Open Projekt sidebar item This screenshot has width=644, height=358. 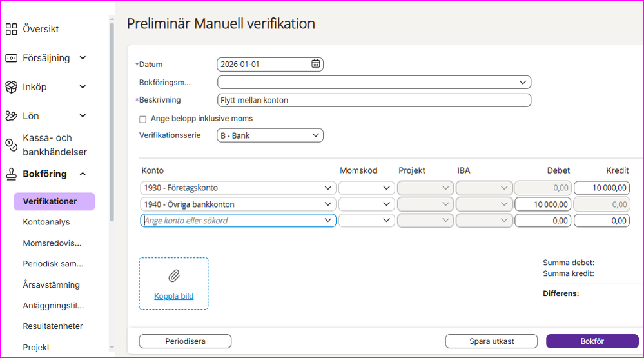(x=36, y=347)
